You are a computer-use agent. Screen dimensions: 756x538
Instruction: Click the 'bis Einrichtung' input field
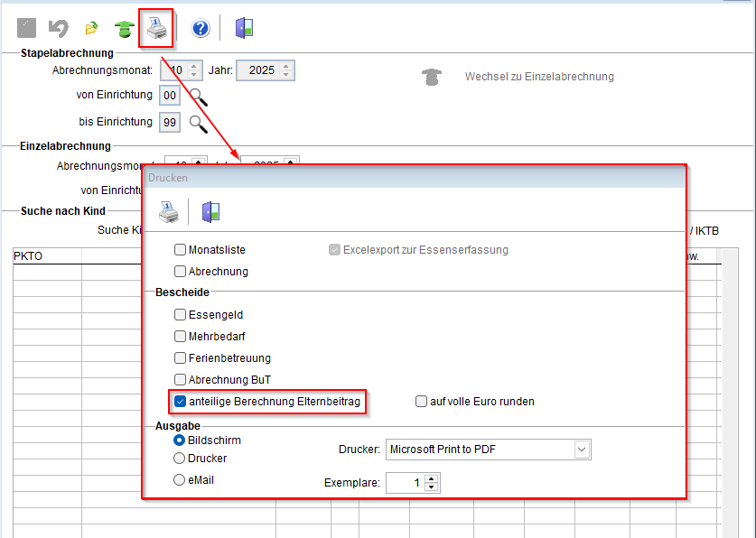pyautogui.click(x=169, y=122)
